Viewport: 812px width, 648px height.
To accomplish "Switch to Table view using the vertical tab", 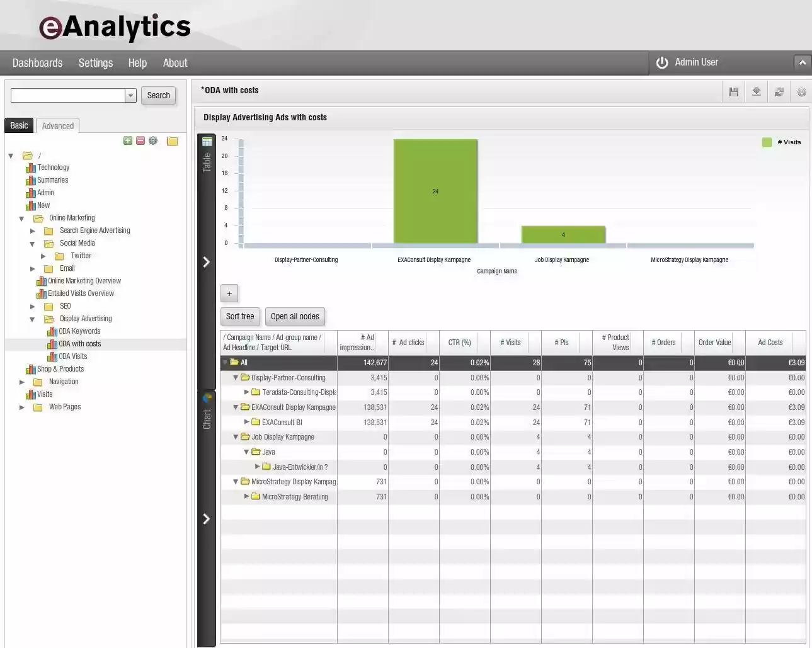I will (207, 154).
